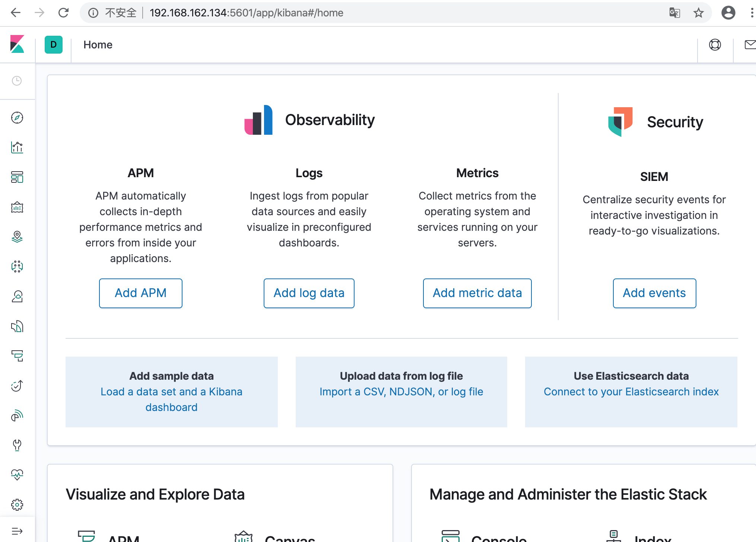The width and height of the screenshot is (756, 542).
Task: Open Visualize chart icon in sidebar
Action: click(x=17, y=147)
